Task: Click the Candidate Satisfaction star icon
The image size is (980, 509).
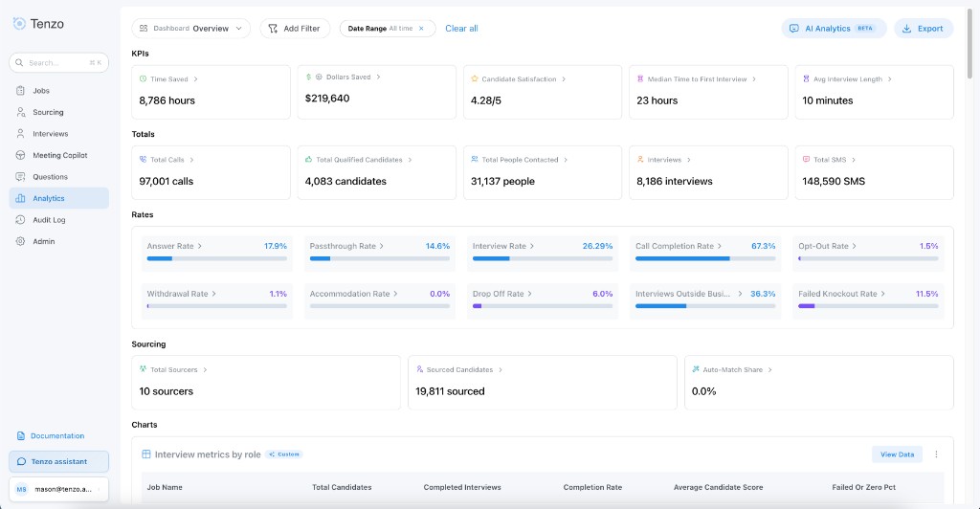Action: click(x=475, y=79)
